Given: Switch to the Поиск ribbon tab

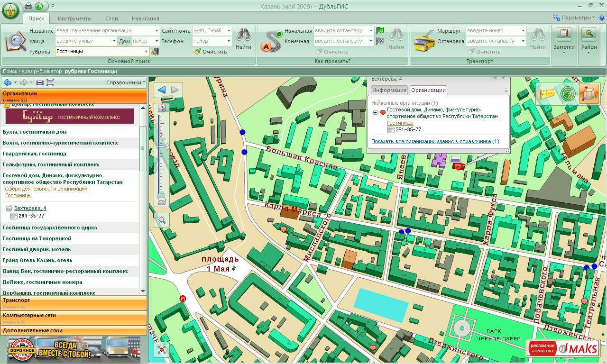Looking at the screenshot, I should (36, 18).
